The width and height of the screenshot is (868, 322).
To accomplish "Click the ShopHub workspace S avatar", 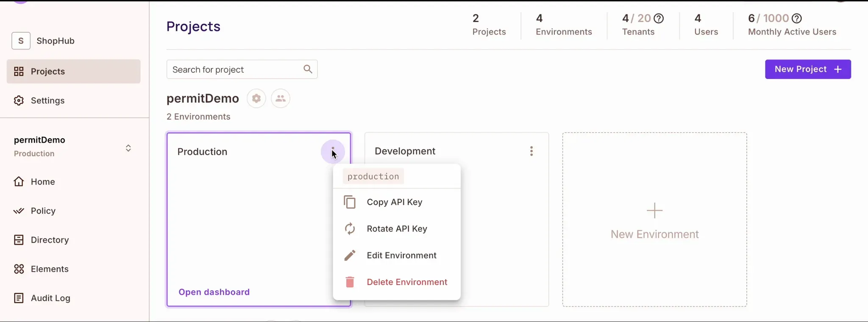I will (x=21, y=41).
